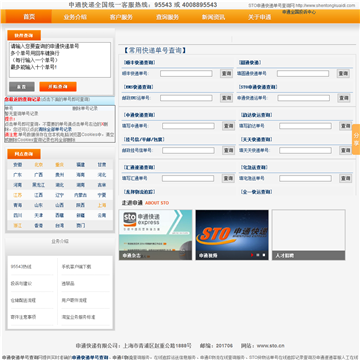Select 安徽 in the outlet lookup grid
This screenshot has height=360, width=360.
[18, 165]
